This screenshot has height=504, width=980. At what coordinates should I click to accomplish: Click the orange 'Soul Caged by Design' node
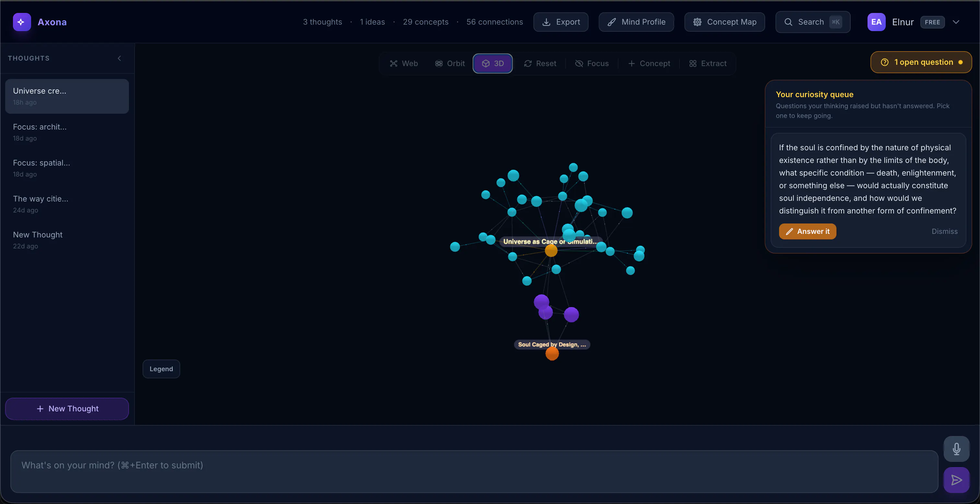[x=552, y=354]
